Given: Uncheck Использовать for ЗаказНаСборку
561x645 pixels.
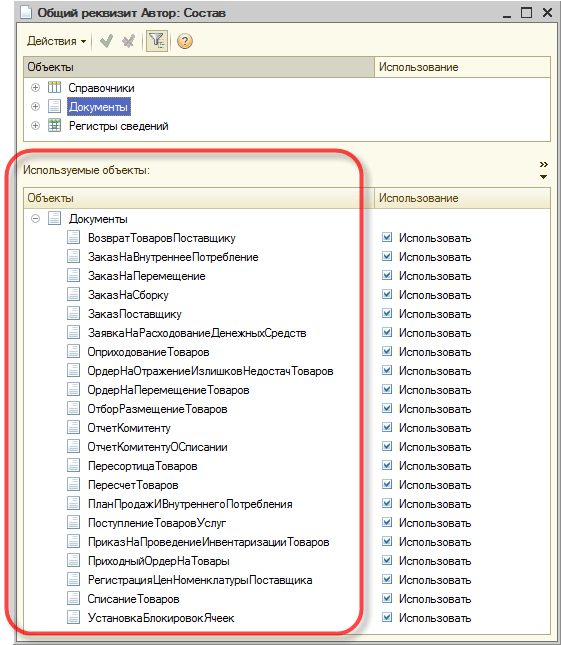Looking at the screenshot, I should 387,295.
